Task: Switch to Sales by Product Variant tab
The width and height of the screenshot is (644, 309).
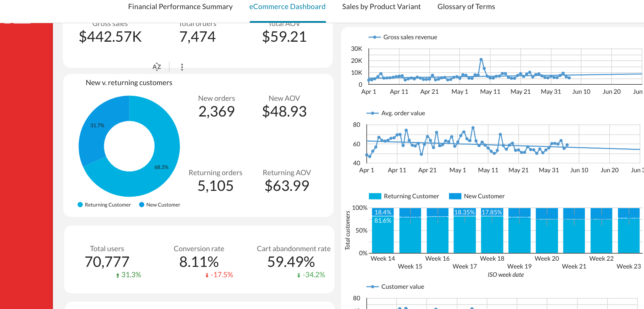Action: click(x=382, y=7)
